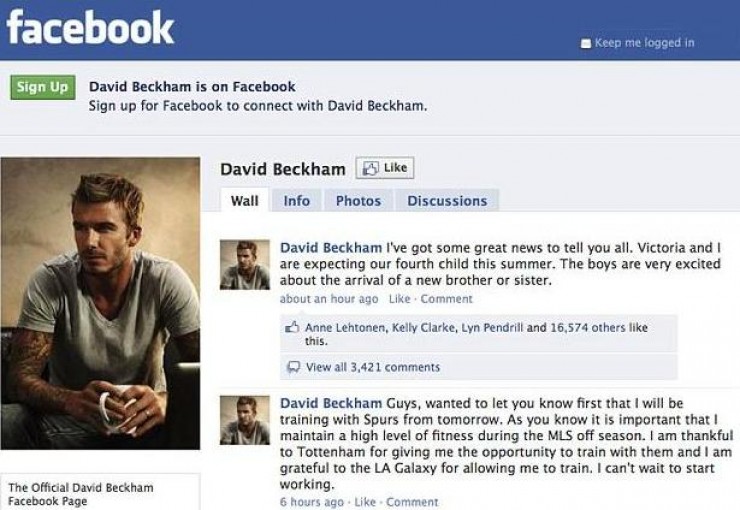Like the David Beckham page

tap(385, 168)
